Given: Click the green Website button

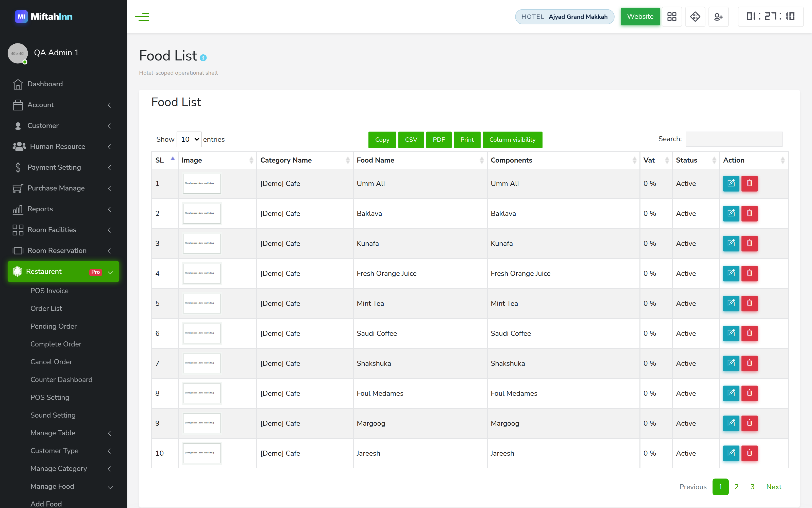Looking at the screenshot, I should point(640,17).
